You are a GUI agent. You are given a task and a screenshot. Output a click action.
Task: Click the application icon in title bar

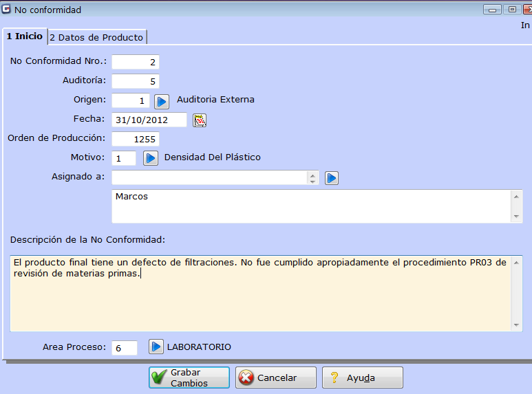click(x=7, y=10)
